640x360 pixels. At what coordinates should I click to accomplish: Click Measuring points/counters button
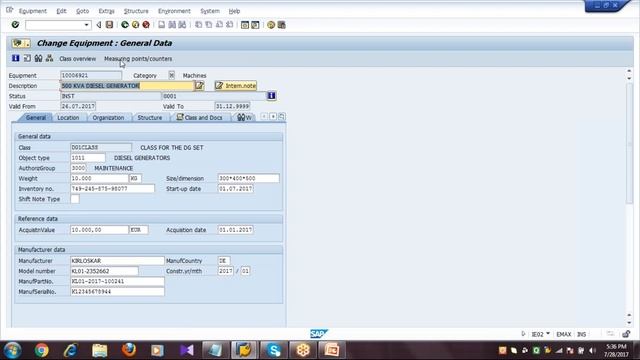click(x=138, y=59)
